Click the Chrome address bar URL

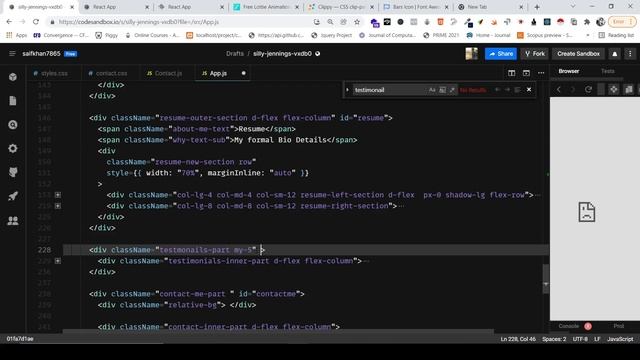(x=139, y=22)
